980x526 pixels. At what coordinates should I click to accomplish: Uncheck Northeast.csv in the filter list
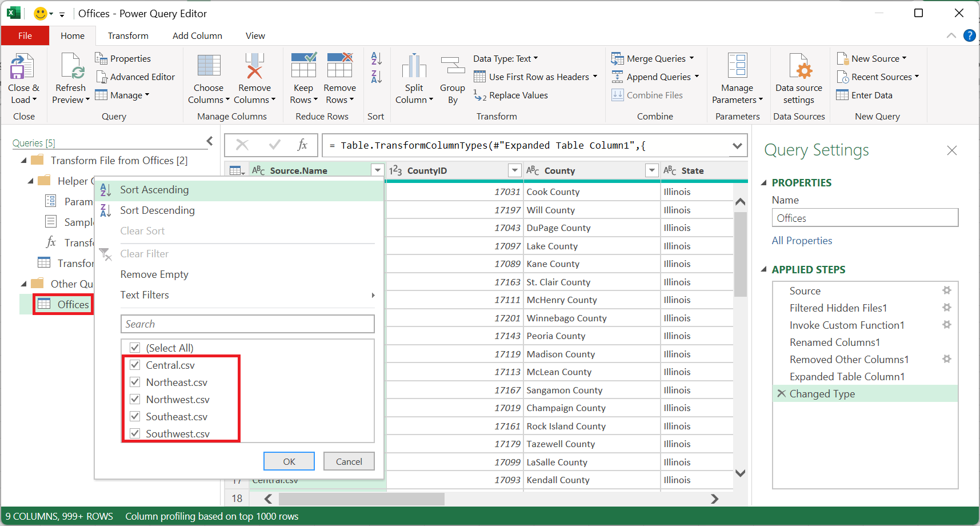point(135,382)
